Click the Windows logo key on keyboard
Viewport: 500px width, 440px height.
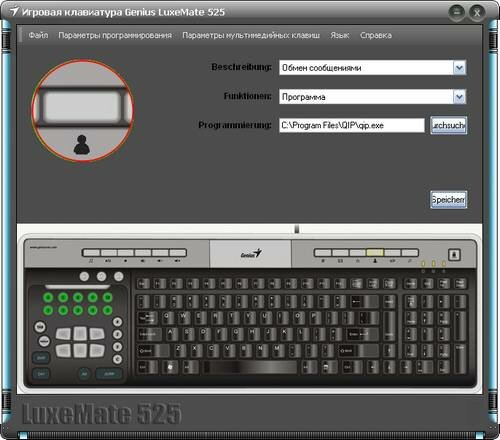(x=171, y=367)
